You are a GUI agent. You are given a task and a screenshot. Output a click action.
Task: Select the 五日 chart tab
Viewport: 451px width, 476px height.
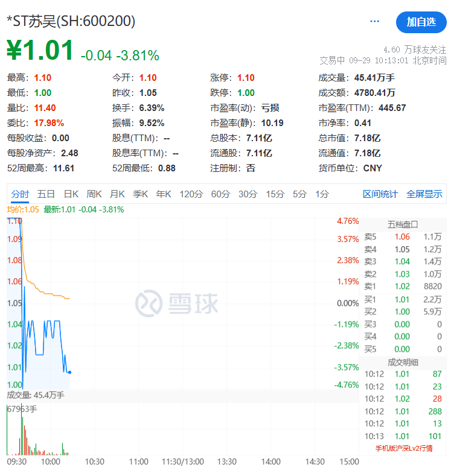(46, 194)
